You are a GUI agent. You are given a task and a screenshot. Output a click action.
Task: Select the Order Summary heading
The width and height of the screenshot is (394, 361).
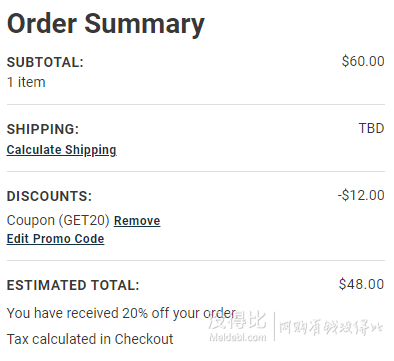pyautogui.click(x=106, y=24)
